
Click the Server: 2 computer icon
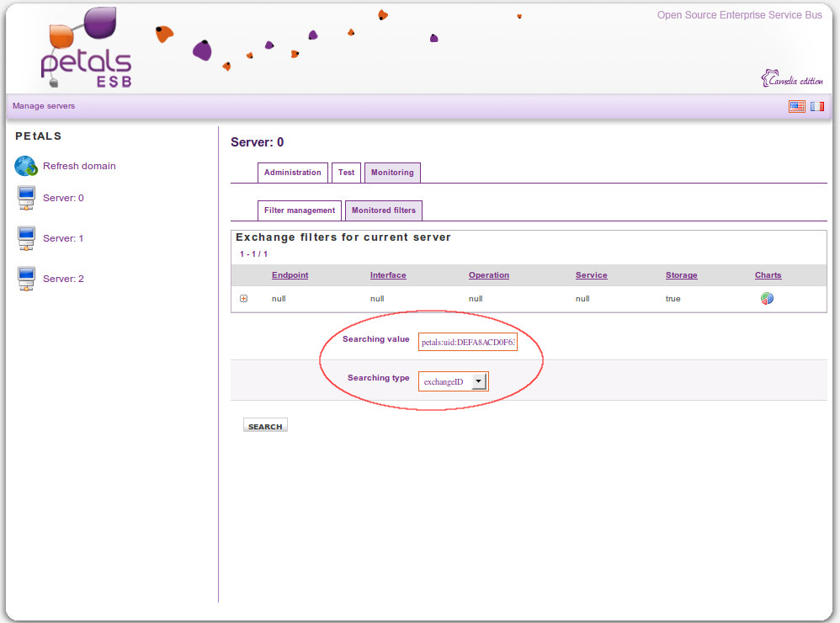(26, 279)
